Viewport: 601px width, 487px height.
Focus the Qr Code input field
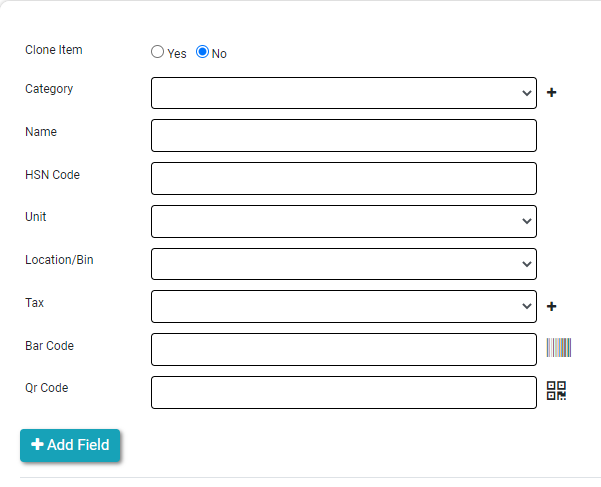point(343,392)
